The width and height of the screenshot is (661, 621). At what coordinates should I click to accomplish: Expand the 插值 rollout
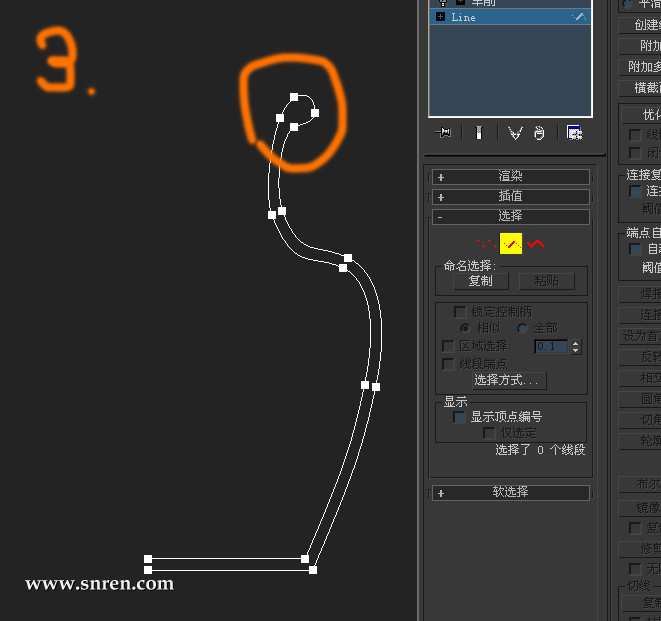[511, 197]
